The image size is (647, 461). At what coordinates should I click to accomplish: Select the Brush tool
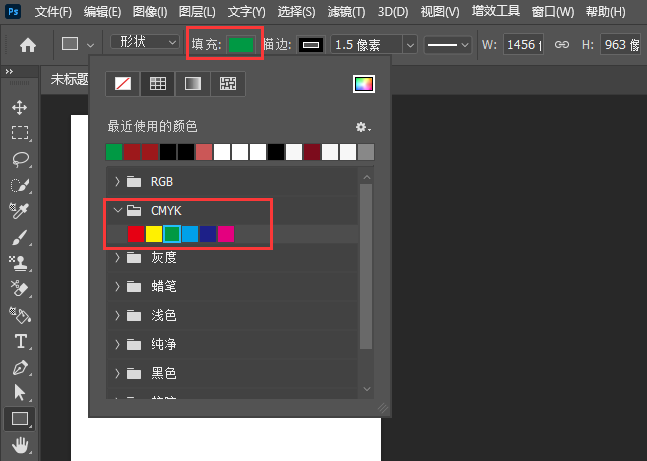click(19, 237)
